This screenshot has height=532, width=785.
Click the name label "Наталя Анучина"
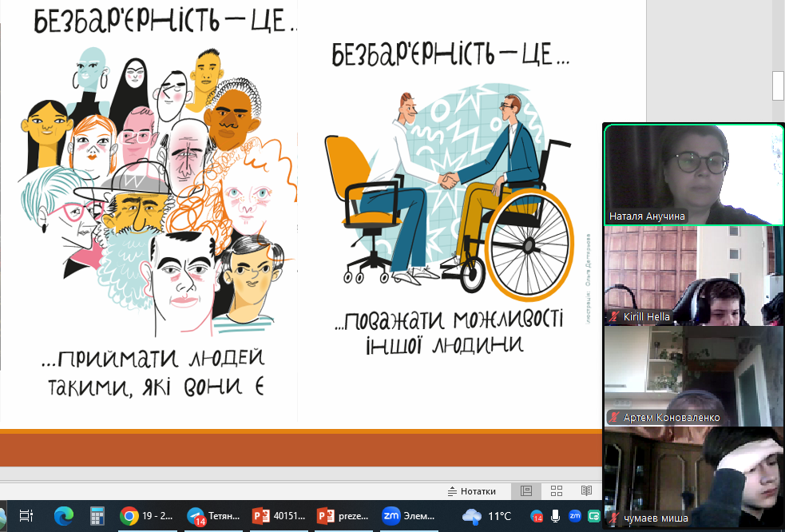tap(647, 216)
